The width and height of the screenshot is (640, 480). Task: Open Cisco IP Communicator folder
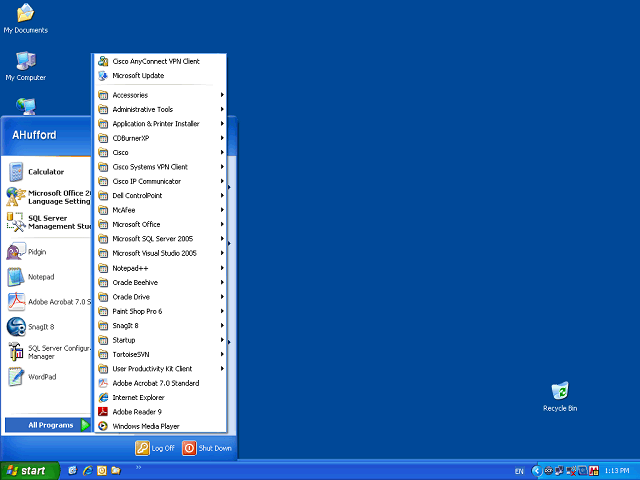pyautogui.click(x=160, y=181)
